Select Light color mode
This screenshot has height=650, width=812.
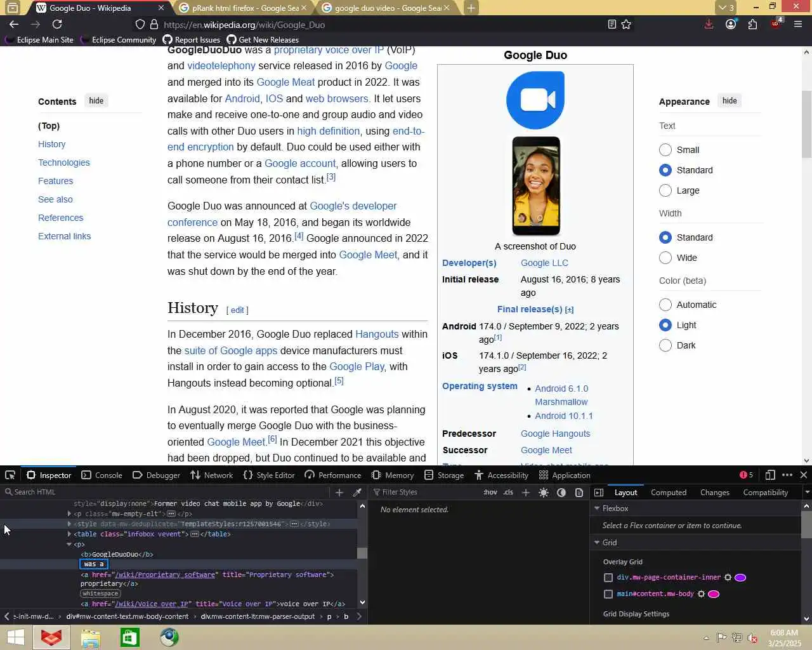(665, 325)
